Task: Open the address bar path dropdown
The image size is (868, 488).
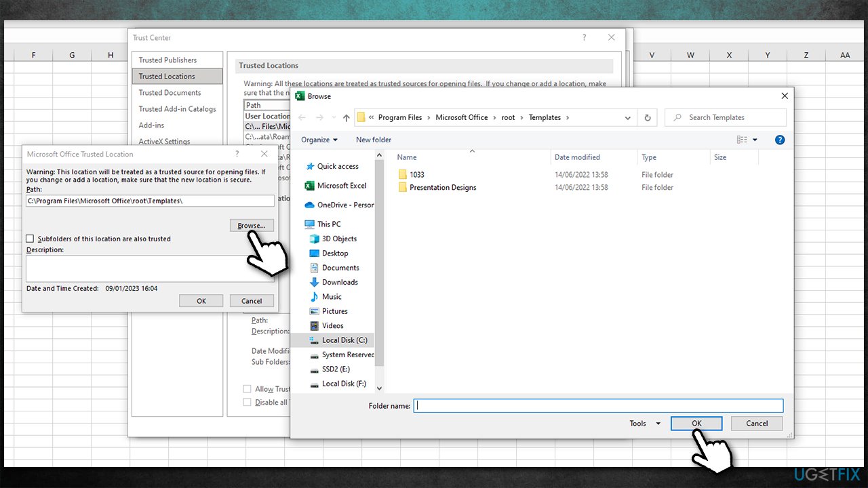Action: pos(627,117)
